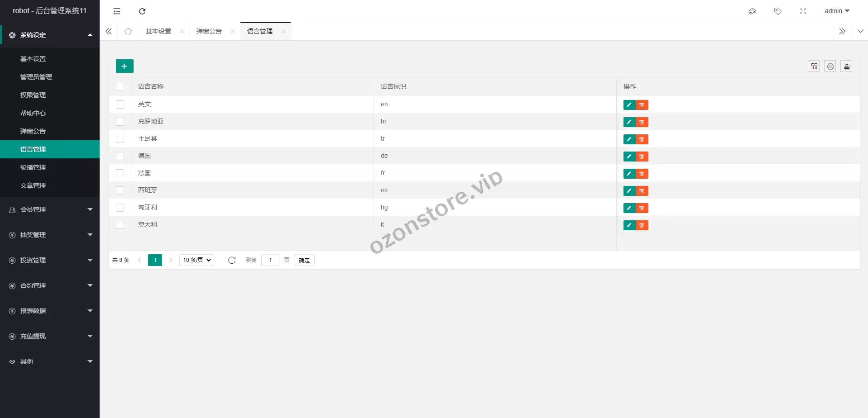This screenshot has height=418, width=868.
Task: Click the 确定 pagination button
Action: click(x=304, y=260)
